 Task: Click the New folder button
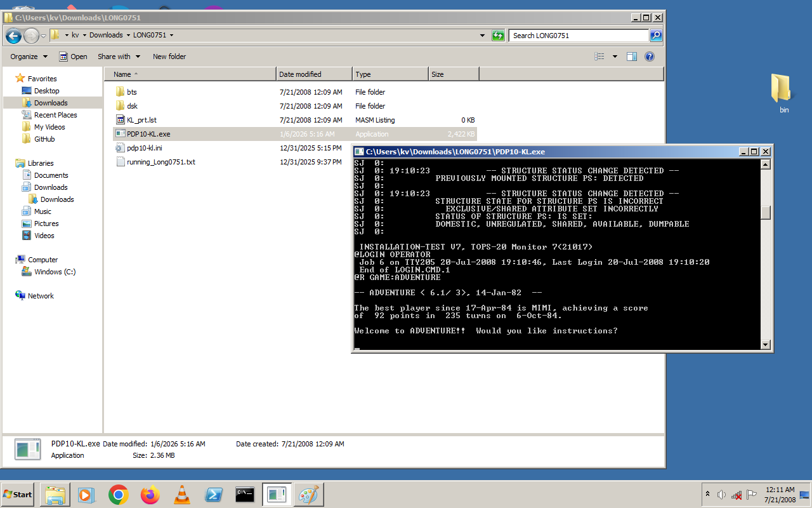(x=169, y=57)
